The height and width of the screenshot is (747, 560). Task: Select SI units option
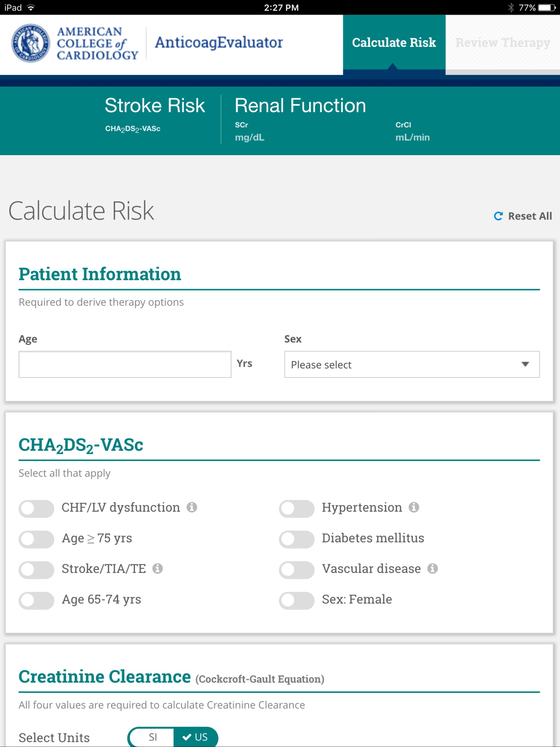pyautogui.click(x=153, y=737)
